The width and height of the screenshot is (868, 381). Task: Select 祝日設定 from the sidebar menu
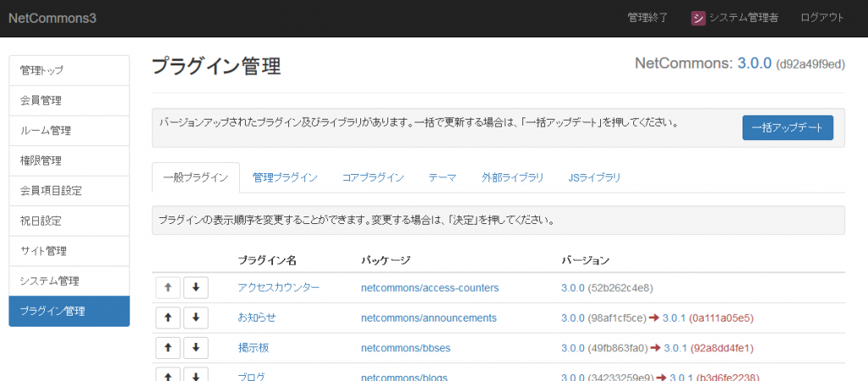click(x=69, y=221)
